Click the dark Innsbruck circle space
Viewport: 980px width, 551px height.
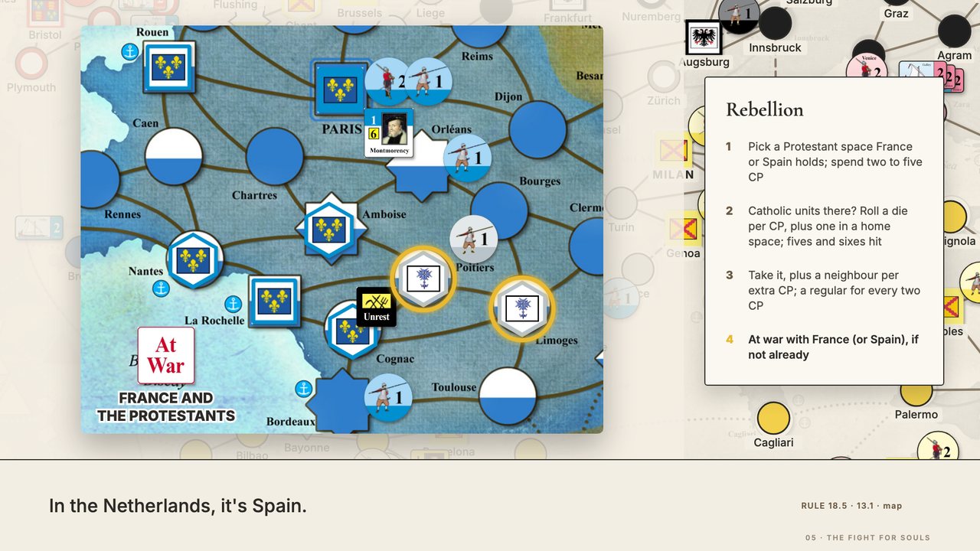[775, 24]
